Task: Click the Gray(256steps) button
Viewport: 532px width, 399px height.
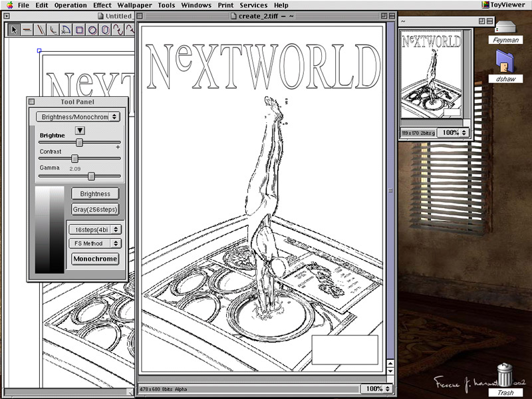Action: tap(95, 209)
